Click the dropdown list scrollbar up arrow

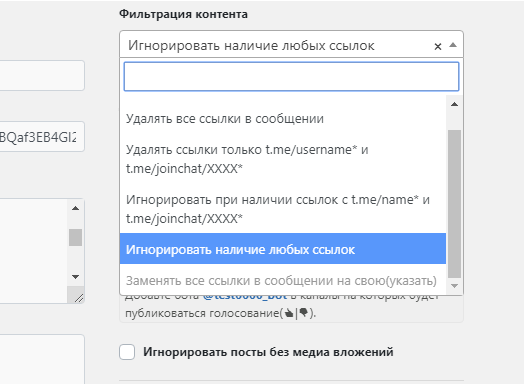click(x=454, y=104)
